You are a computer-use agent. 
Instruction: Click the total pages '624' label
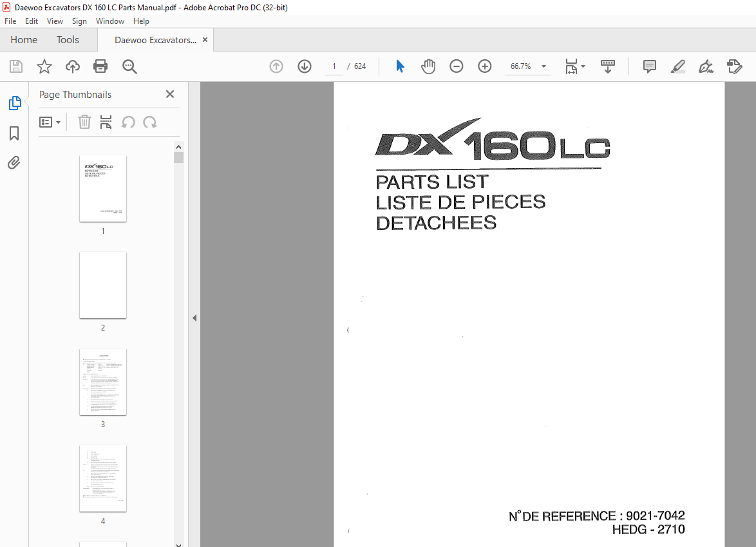(360, 66)
